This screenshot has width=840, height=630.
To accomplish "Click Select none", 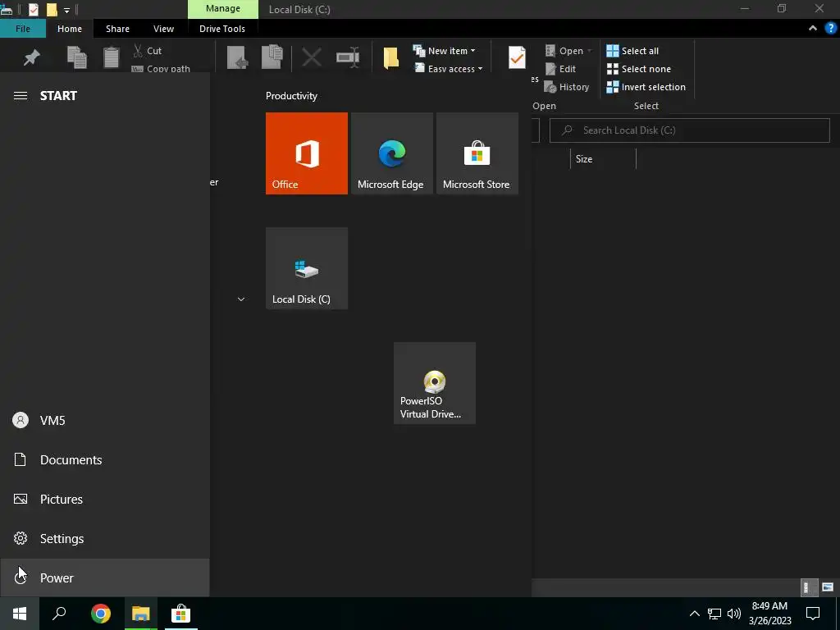I will click(638, 69).
